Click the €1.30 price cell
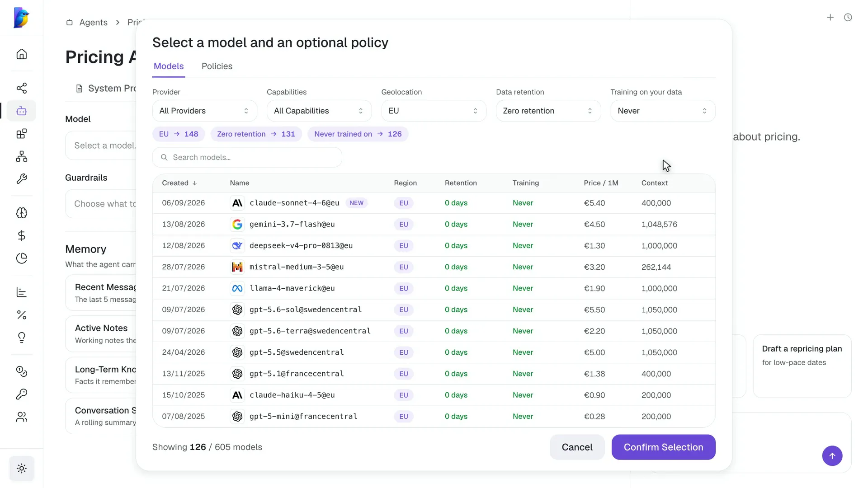Viewport: 868px width, 488px height. click(594, 246)
